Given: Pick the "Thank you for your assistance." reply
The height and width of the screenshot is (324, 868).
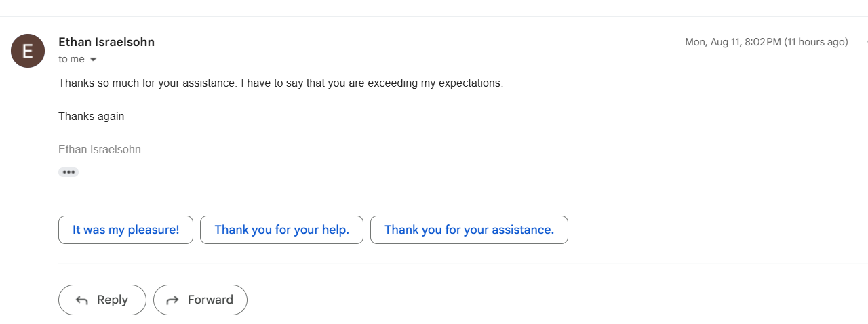Looking at the screenshot, I should [469, 230].
